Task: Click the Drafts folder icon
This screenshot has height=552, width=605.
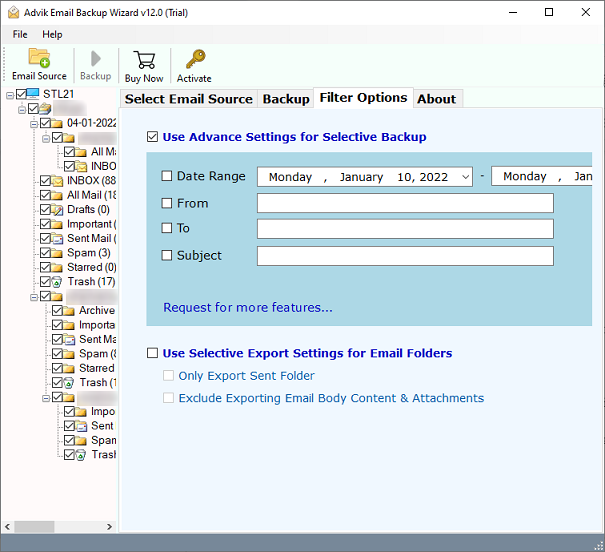Action: (x=57, y=209)
